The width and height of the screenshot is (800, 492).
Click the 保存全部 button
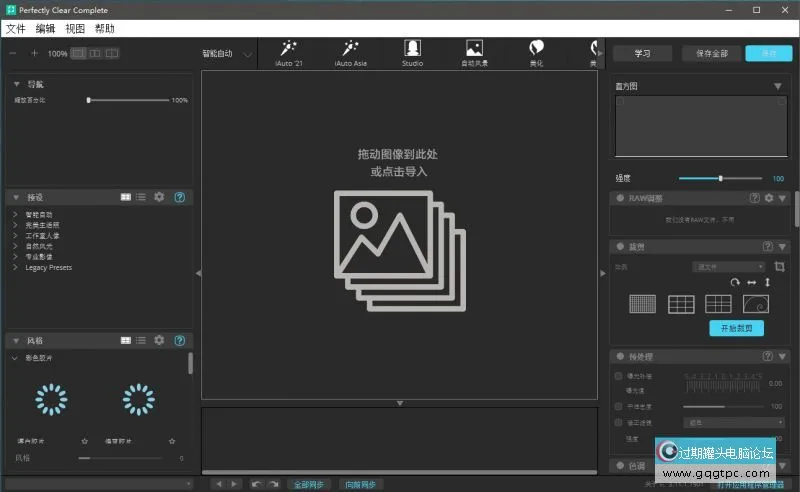(x=711, y=53)
